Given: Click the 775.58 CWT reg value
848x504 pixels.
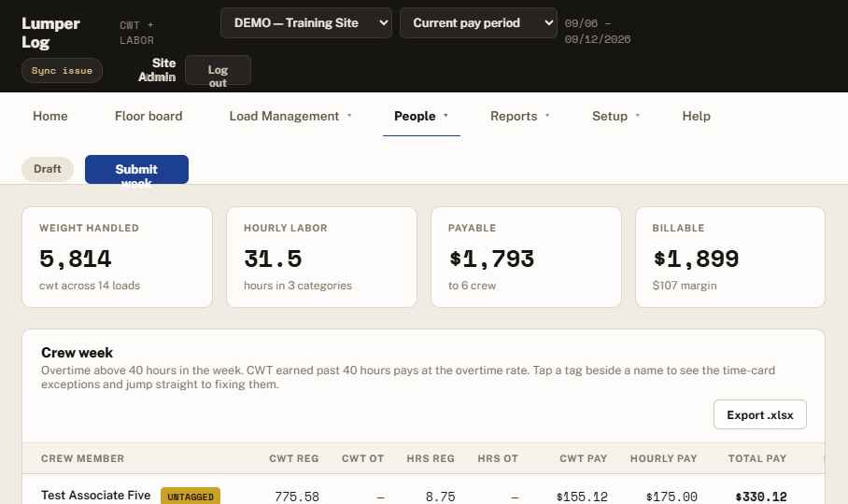Looking at the screenshot, I should [x=297, y=497].
